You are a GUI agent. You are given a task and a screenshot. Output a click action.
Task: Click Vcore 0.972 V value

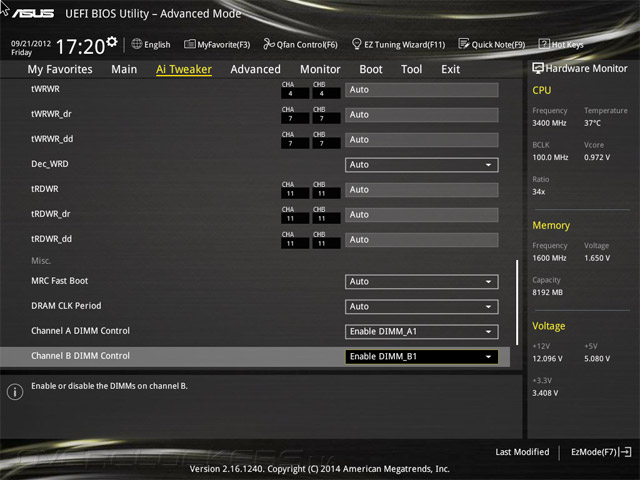pyautogui.click(x=597, y=158)
